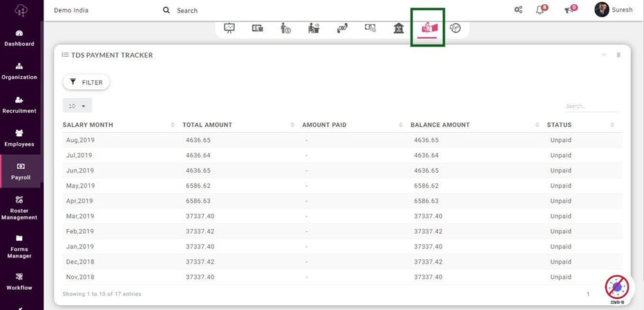Open the entries-per-page dropdown showing 10
This screenshot has width=644, height=310.
coord(77,106)
